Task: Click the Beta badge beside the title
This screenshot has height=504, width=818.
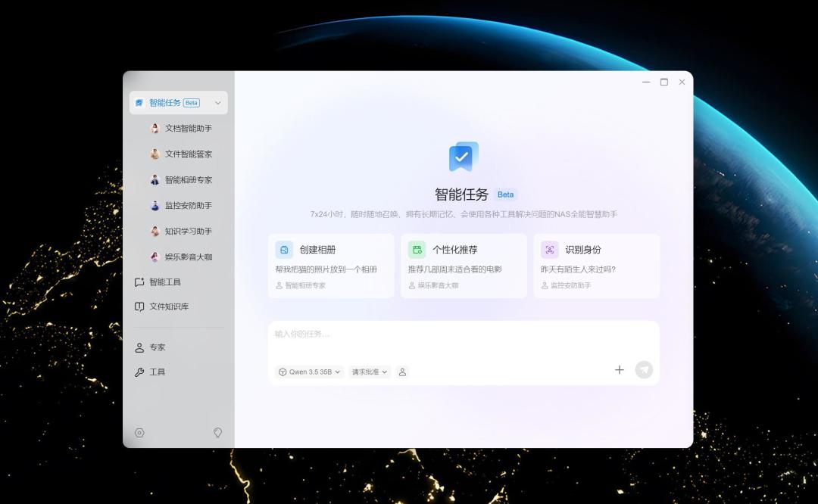Action: pyautogui.click(x=505, y=194)
